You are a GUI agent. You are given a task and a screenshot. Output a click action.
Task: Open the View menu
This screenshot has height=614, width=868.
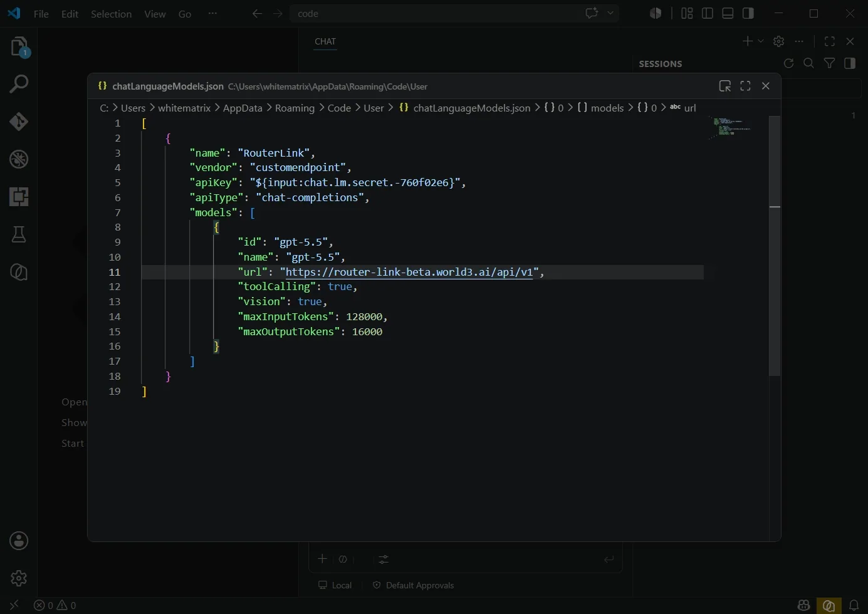155,14
